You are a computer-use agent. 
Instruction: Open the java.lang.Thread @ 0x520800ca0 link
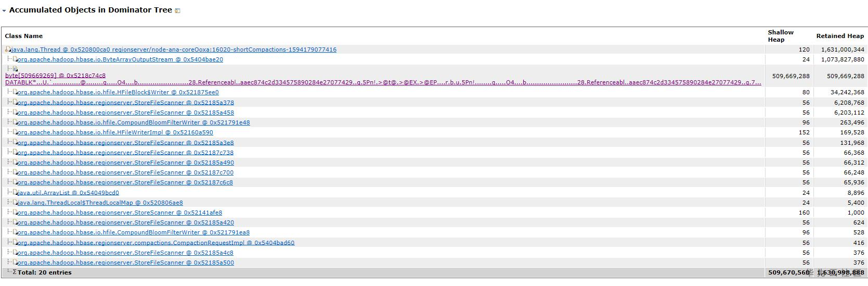point(174,49)
